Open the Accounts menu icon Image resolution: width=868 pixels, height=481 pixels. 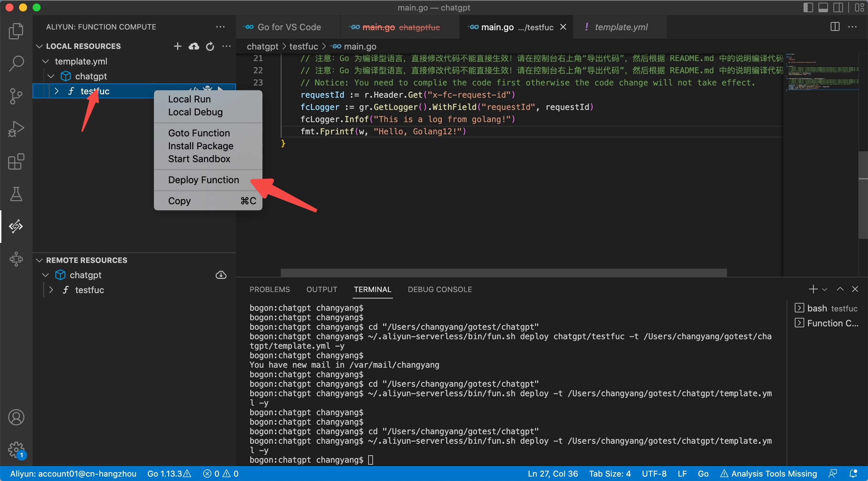click(16, 417)
